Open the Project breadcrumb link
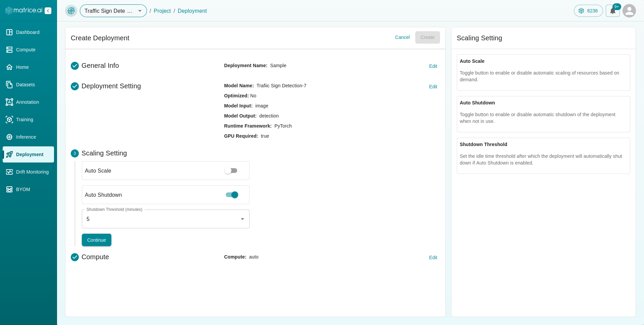The image size is (644, 325). click(x=162, y=11)
